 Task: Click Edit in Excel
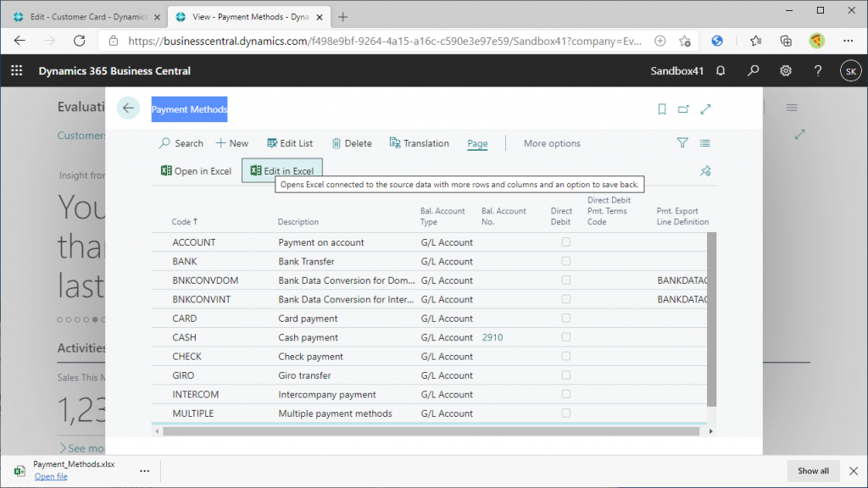click(281, 171)
